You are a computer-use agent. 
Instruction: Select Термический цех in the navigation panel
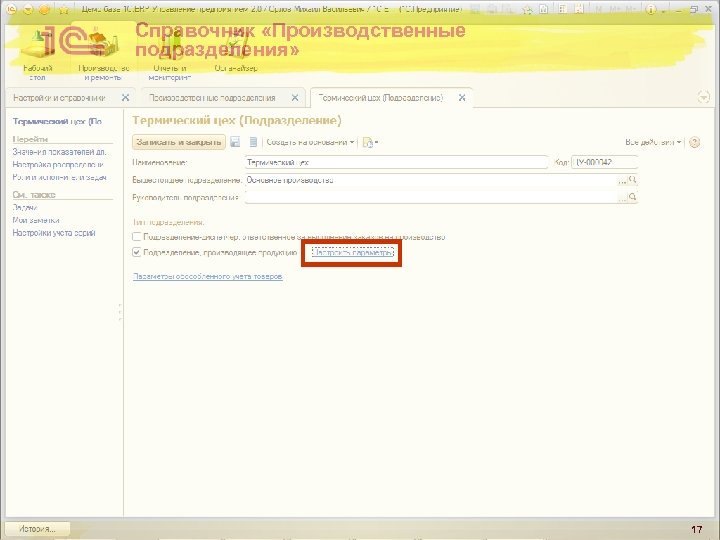click(x=57, y=122)
